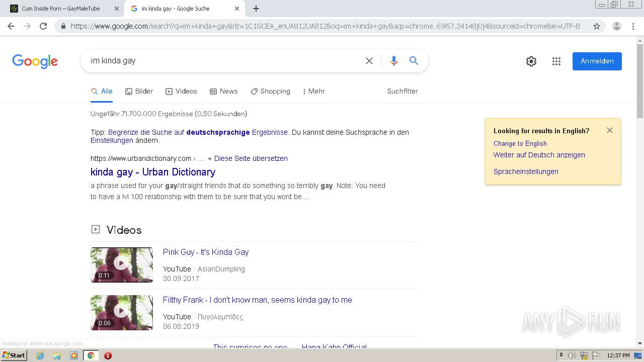644x362 pixels.
Task: Reload the page
Action: (x=43, y=26)
